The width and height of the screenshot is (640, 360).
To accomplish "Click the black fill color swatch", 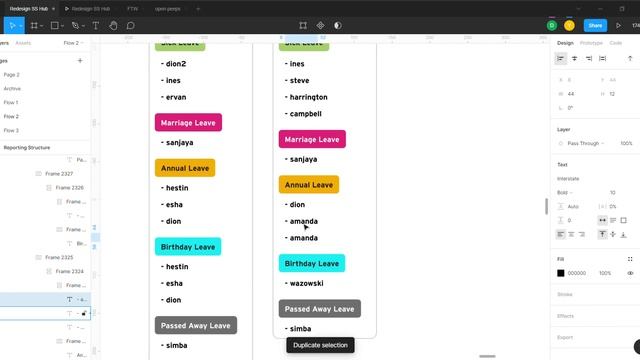I will tap(561, 273).
